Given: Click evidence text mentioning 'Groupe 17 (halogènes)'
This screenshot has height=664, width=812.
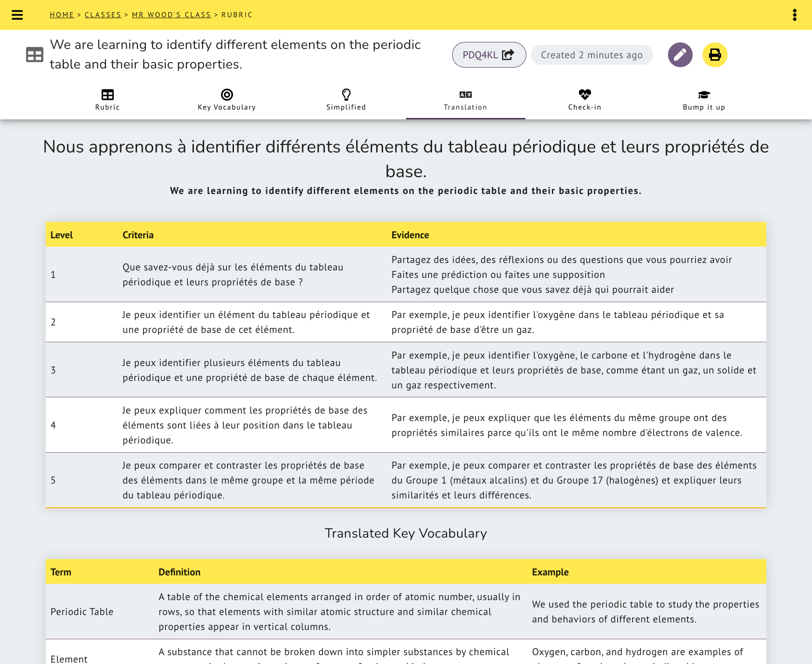Looking at the screenshot, I should tap(574, 480).
